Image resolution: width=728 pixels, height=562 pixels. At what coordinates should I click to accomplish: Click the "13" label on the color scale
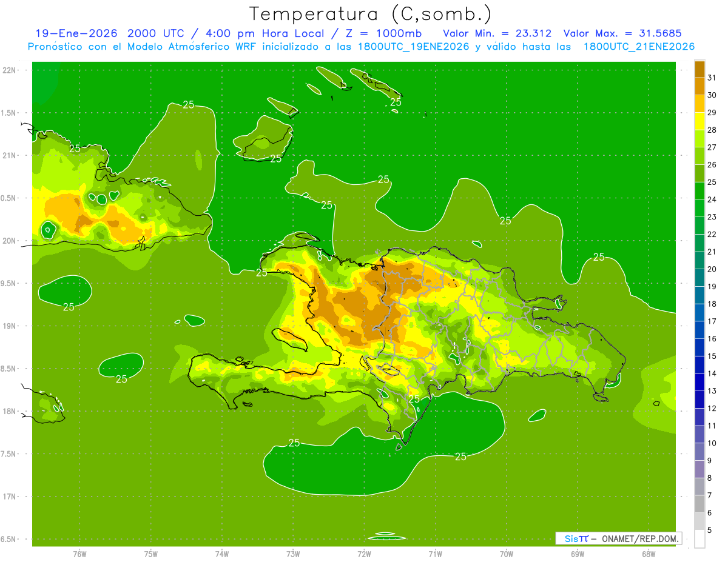[712, 390]
